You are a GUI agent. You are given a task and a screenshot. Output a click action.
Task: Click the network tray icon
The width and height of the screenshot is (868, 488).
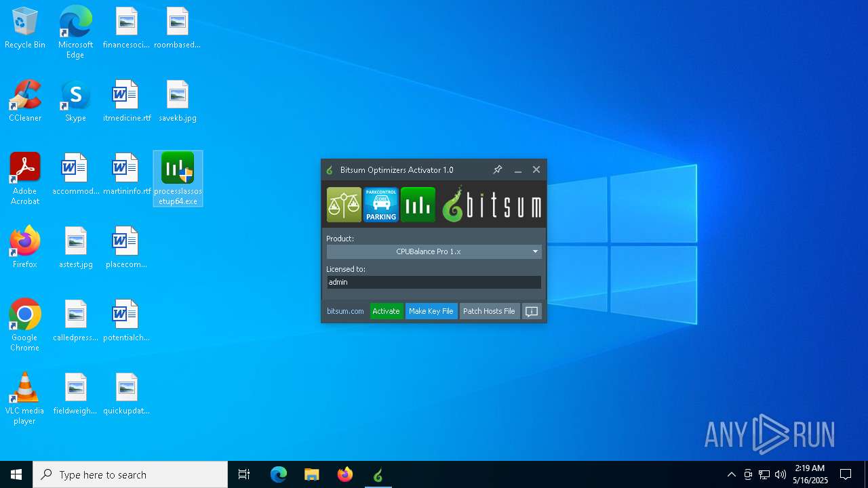tap(764, 474)
